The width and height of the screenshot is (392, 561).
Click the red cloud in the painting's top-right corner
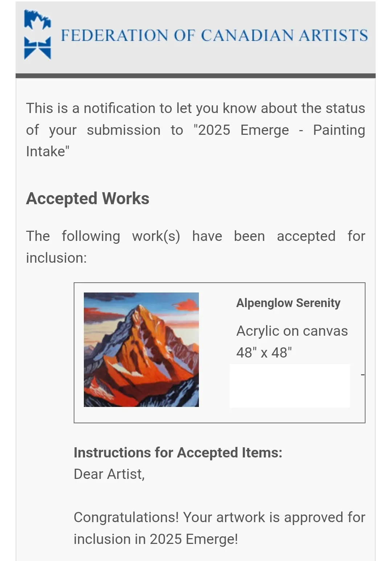[x=189, y=304]
